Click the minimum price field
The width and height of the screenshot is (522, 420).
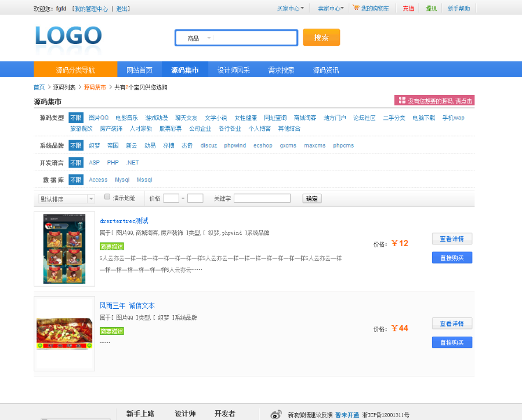coord(171,198)
